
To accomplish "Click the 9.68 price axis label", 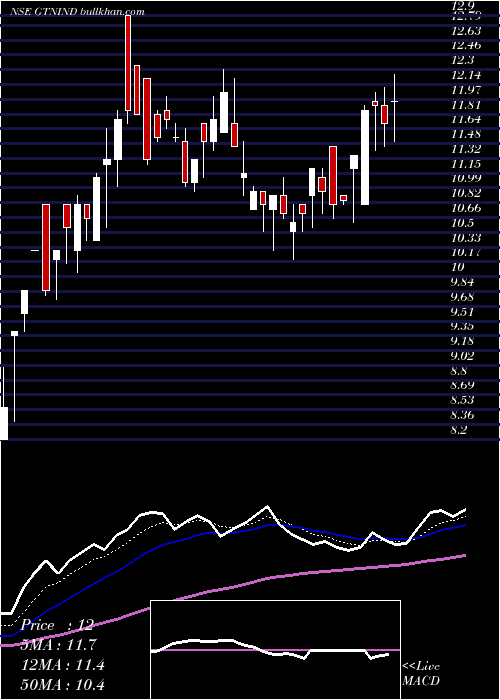I will pos(462,297).
